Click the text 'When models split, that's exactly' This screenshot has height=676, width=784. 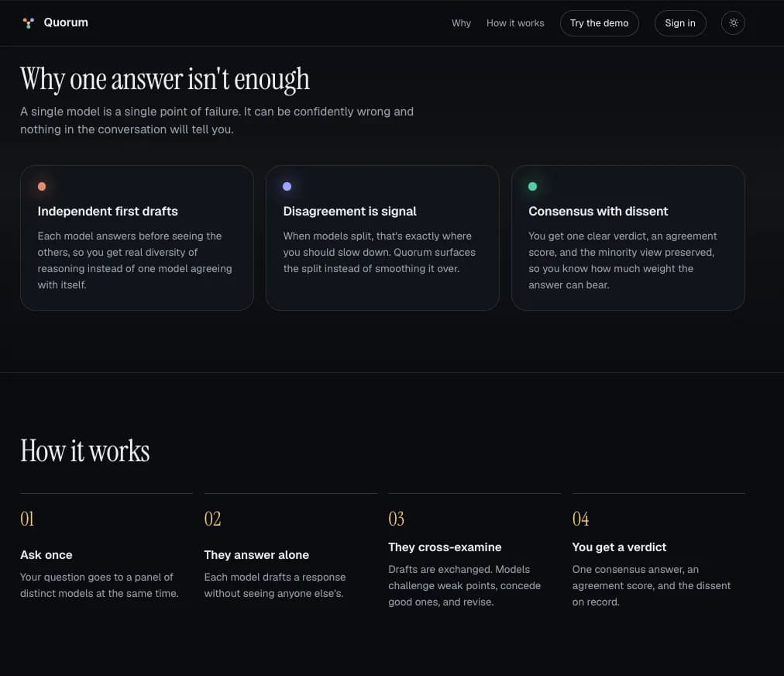click(x=380, y=252)
